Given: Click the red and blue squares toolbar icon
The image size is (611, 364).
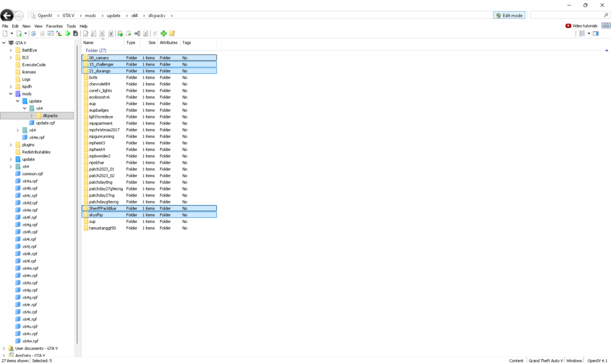Looking at the screenshot, I should click(x=59, y=34).
